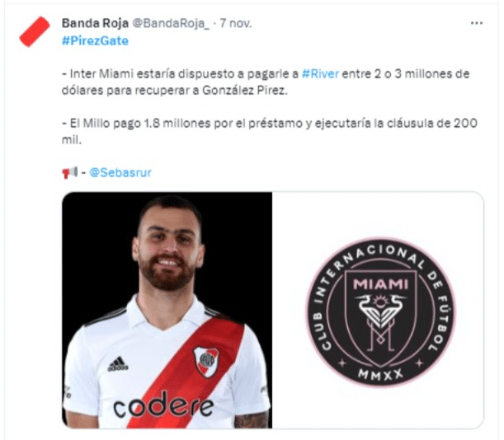Open the River Plate player photo
Viewport: 504px width, 440px height.
pos(167,310)
